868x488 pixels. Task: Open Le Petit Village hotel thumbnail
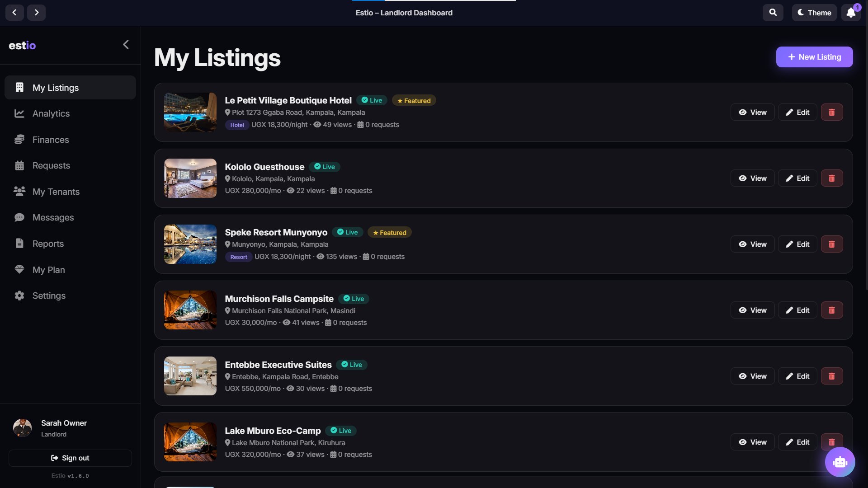point(190,112)
